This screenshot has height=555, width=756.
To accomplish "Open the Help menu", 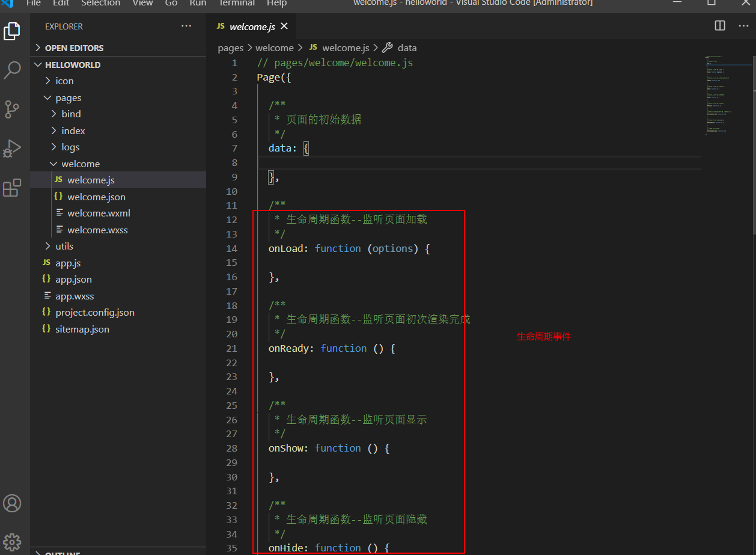I will tap(276, 3).
